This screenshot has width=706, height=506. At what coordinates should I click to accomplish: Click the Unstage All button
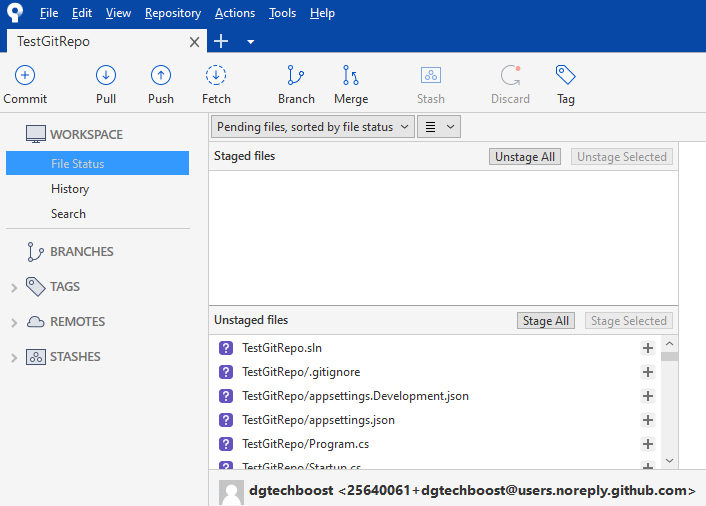click(525, 157)
